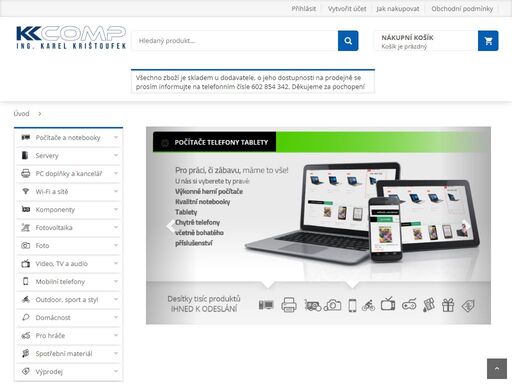
Task: Expand the Fotovoltaika dropdown arrow
Action: pyautogui.click(x=116, y=227)
